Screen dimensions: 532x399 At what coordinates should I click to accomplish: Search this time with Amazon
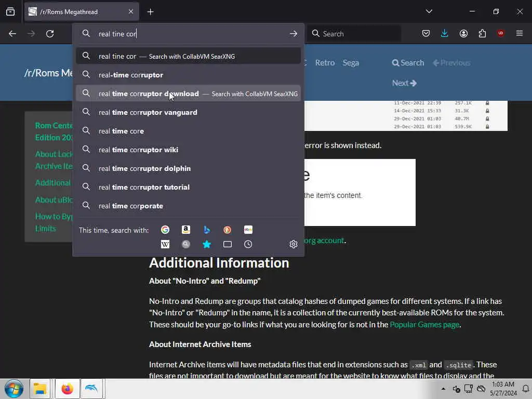point(185,230)
